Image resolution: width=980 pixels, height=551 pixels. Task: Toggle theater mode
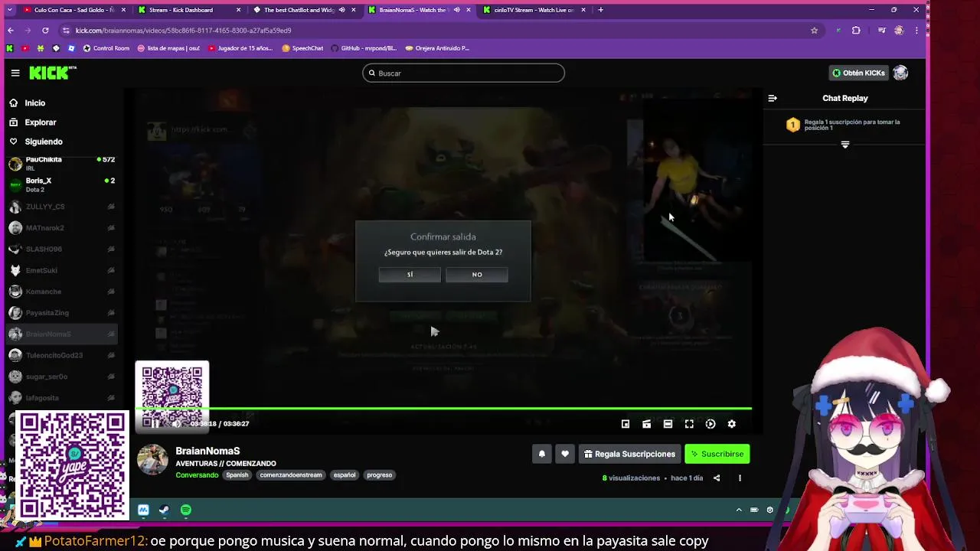click(668, 424)
